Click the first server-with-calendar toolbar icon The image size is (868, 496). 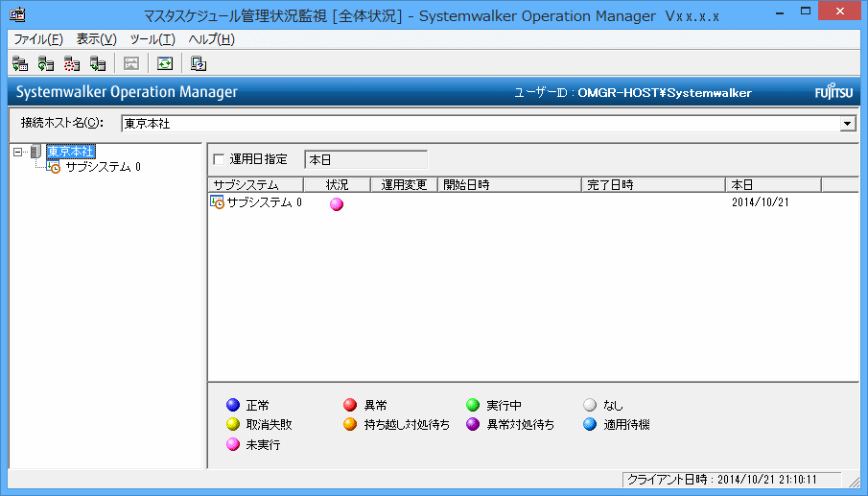point(20,63)
